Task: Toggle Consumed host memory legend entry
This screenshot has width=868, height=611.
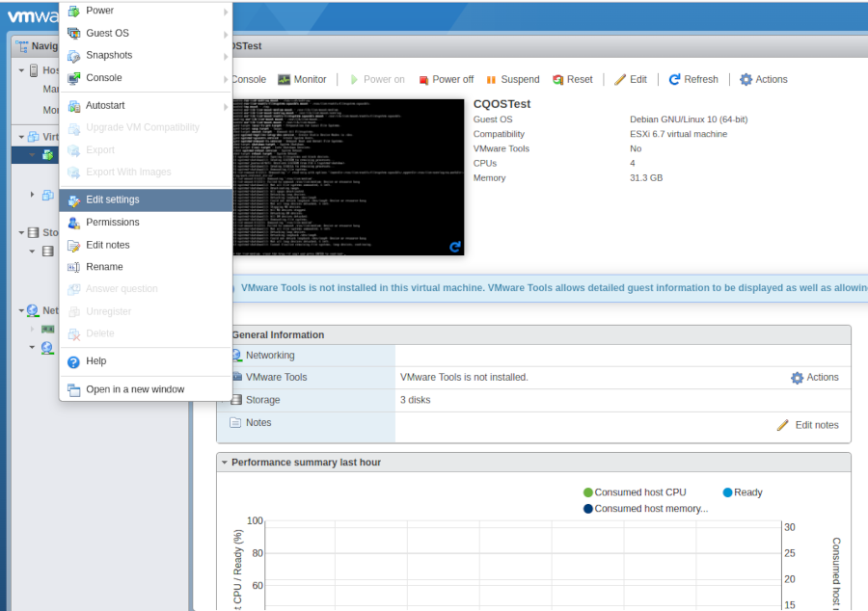Action: pos(645,509)
